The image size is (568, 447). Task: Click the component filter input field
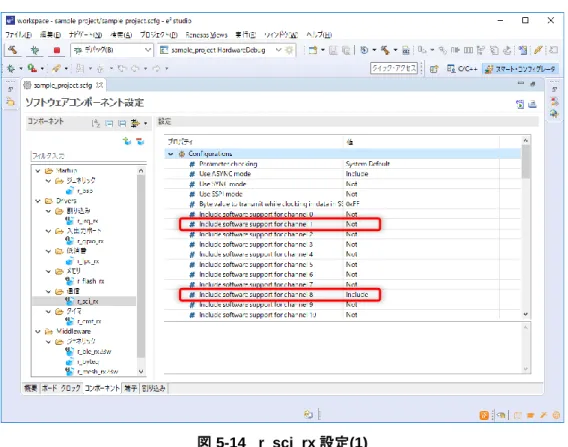(89, 156)
